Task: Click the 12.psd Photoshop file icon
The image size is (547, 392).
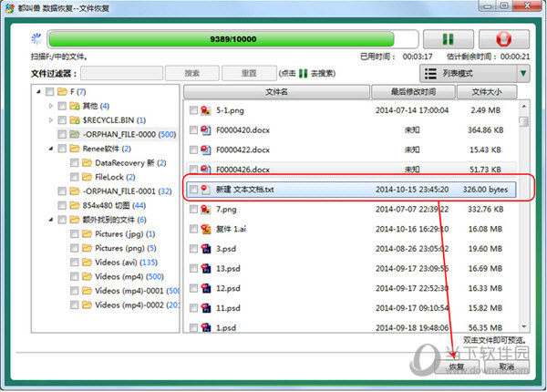Action: (x=206, y=288)
